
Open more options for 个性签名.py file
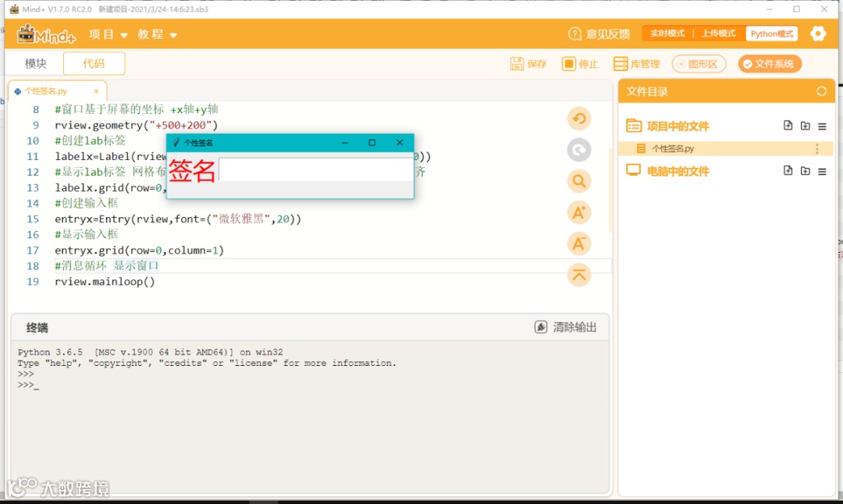[x=817, y=149]
